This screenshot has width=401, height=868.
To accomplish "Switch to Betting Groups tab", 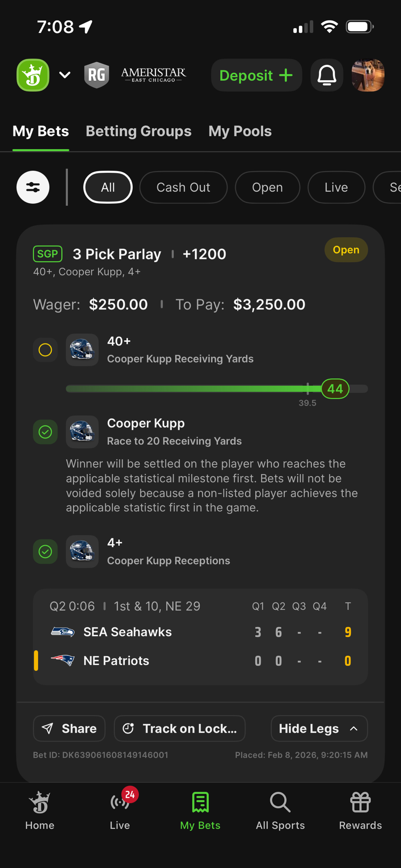I will coord(138,131).
